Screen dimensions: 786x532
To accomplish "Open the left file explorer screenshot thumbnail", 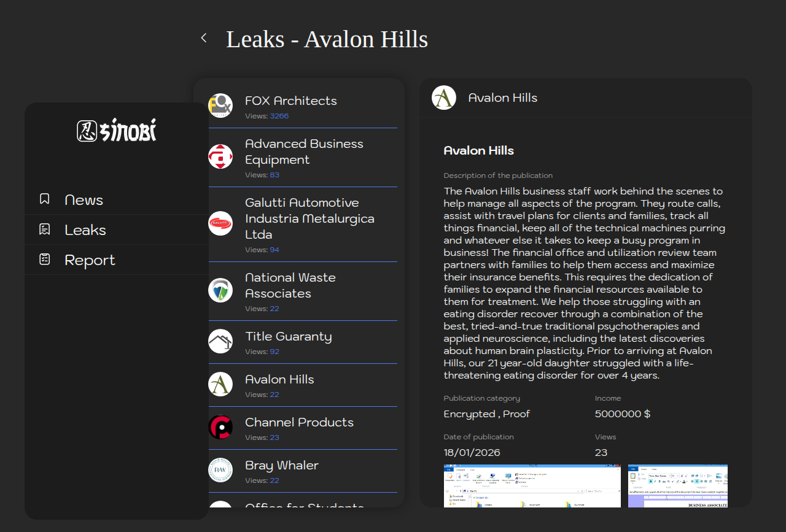I will point(532,486).
